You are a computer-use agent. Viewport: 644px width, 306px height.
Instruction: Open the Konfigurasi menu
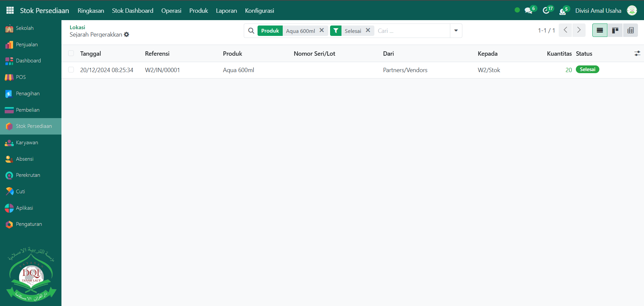click(259, 11)
